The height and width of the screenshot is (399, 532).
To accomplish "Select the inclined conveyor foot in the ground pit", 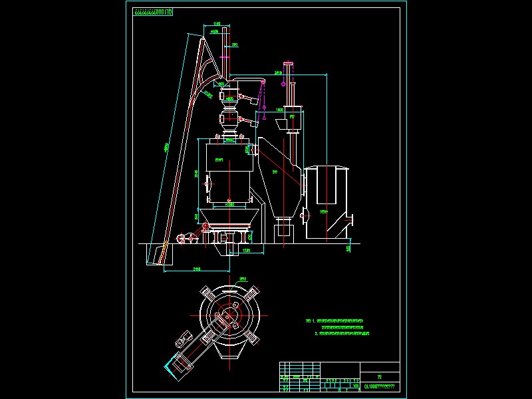I will pos(158,254).
